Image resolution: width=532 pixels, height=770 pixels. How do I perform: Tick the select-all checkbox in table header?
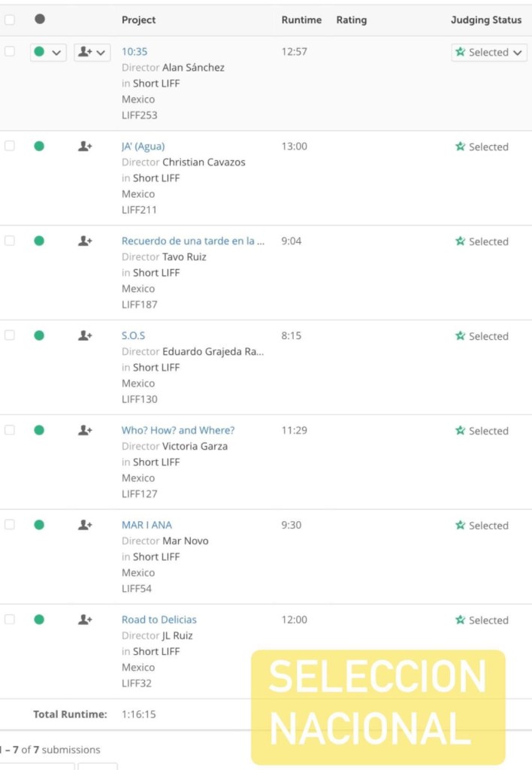(x=10, y=20)
